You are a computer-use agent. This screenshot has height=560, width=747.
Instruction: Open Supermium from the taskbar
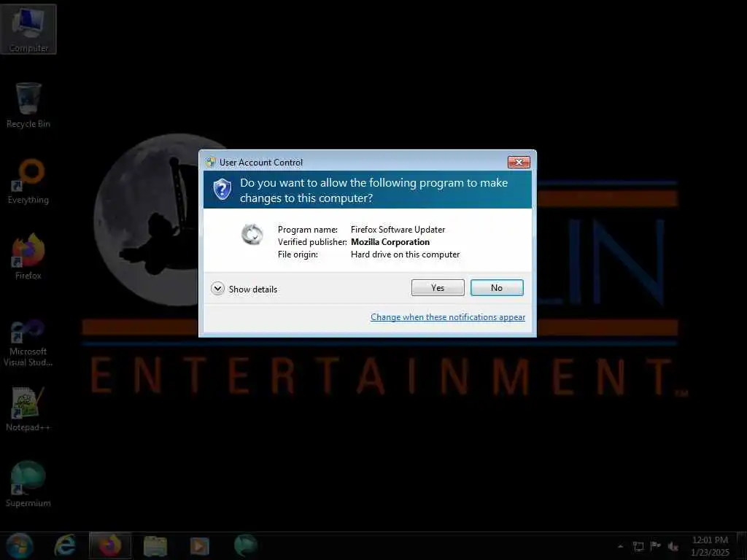246,545
